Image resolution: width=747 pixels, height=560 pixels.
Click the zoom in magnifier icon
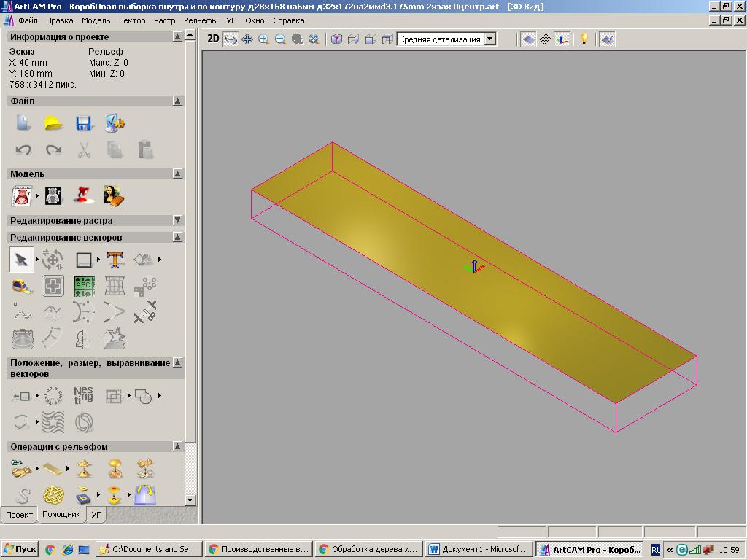(264, 39)
